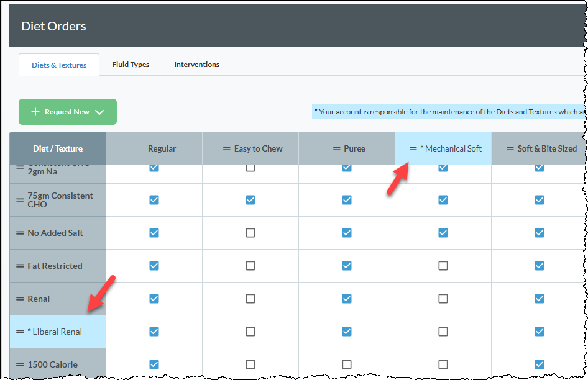Click the drag handle for Puree column

pyautogui.click(x=336, y=149)
